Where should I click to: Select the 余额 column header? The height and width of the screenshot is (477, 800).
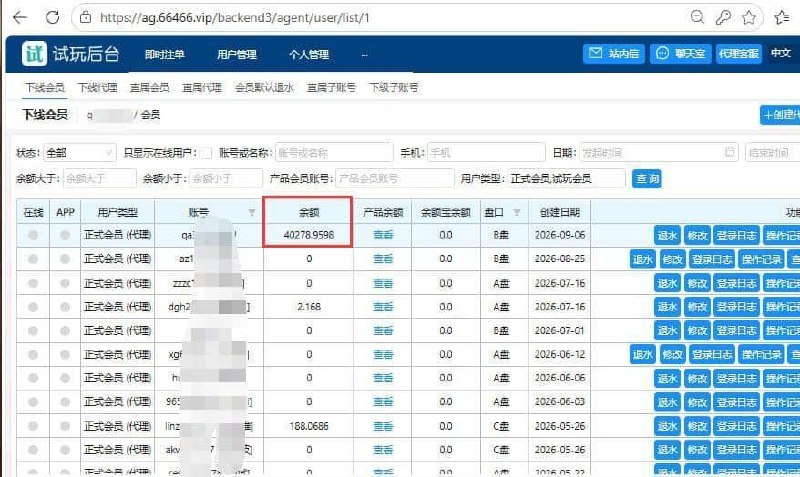308,212
